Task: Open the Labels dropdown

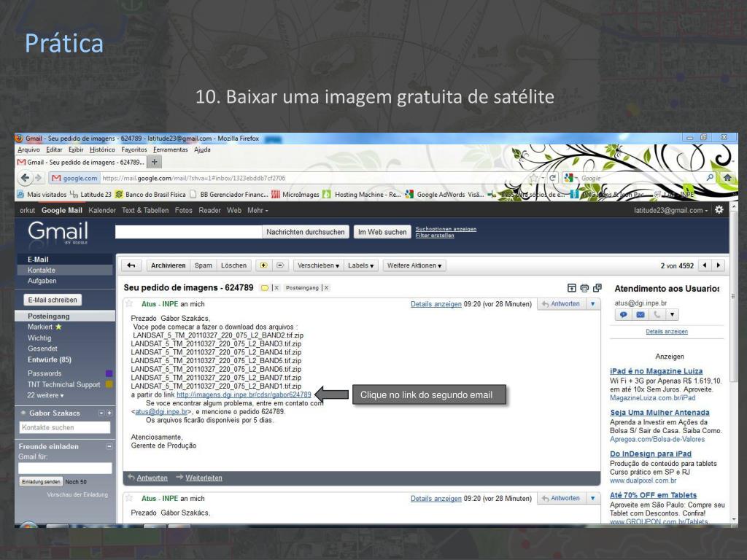Action: [360, 265]
